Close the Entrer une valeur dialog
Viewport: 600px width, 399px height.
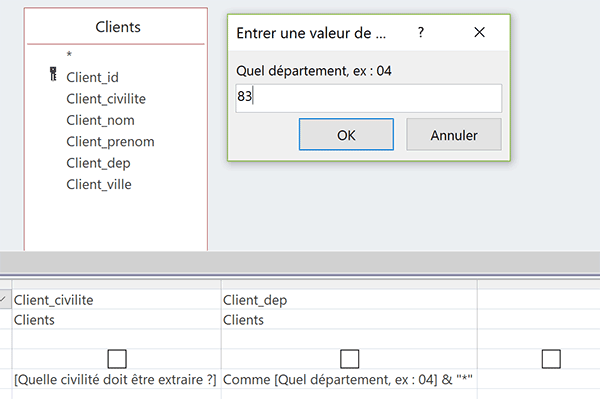tap(479, 33)
